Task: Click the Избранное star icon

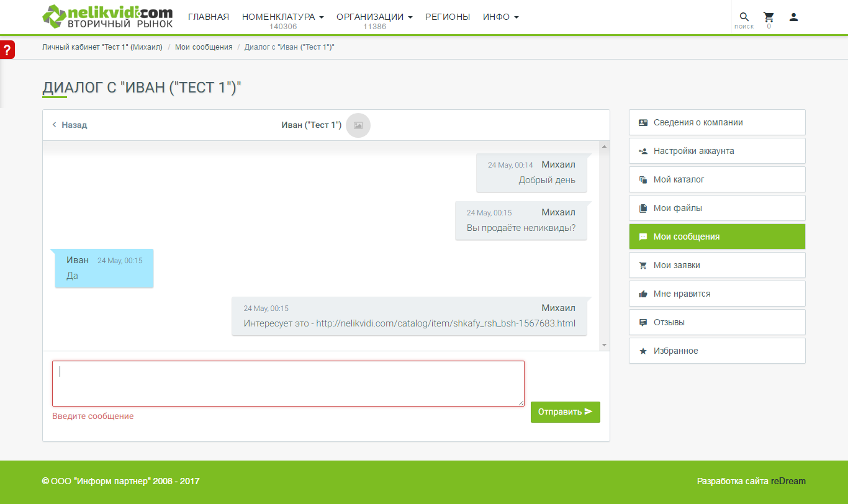Action: [643, 351]
